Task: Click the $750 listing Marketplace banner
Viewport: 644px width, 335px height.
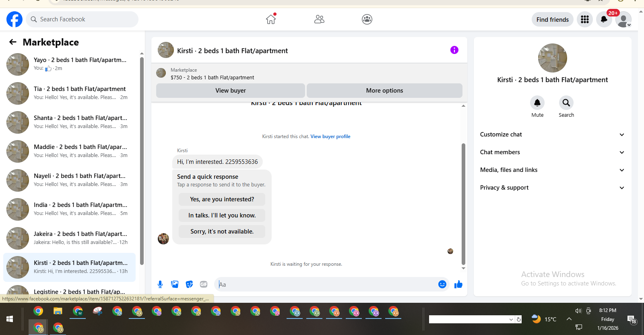Action: [x=309, y=73]
